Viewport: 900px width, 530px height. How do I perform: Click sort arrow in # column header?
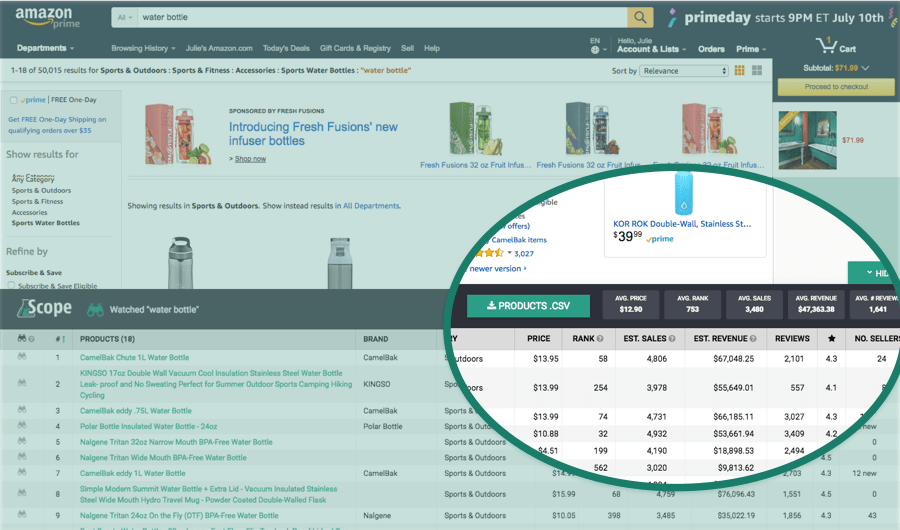(63, 339)
